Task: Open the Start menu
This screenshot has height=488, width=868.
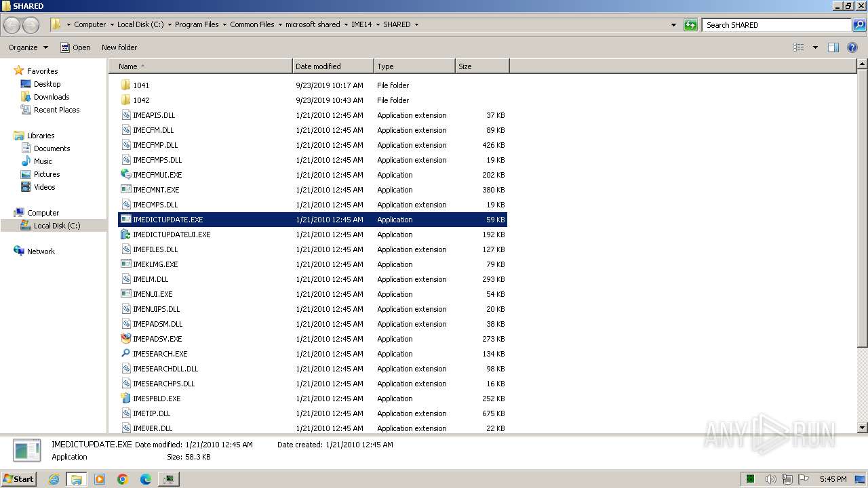Action: click(18, 479)
